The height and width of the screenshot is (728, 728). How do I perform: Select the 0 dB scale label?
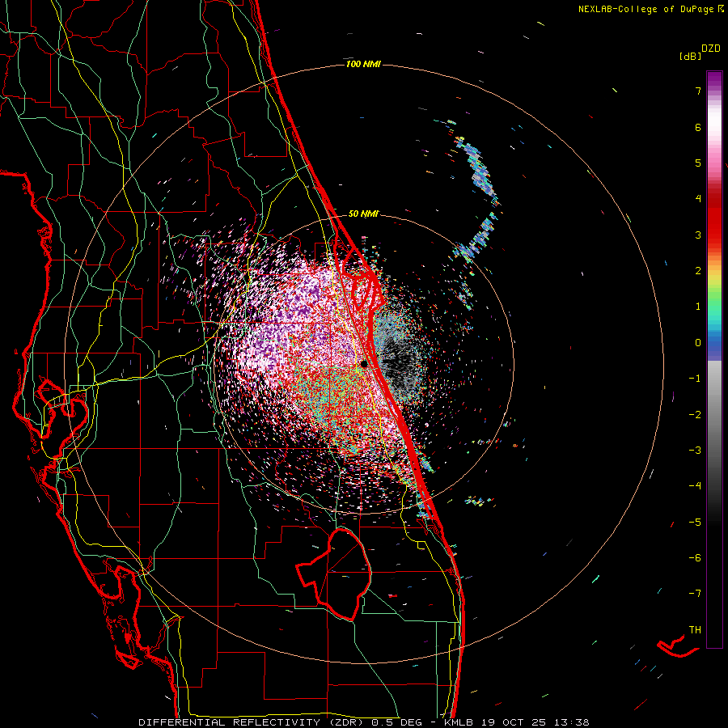(x=698, y=343)
